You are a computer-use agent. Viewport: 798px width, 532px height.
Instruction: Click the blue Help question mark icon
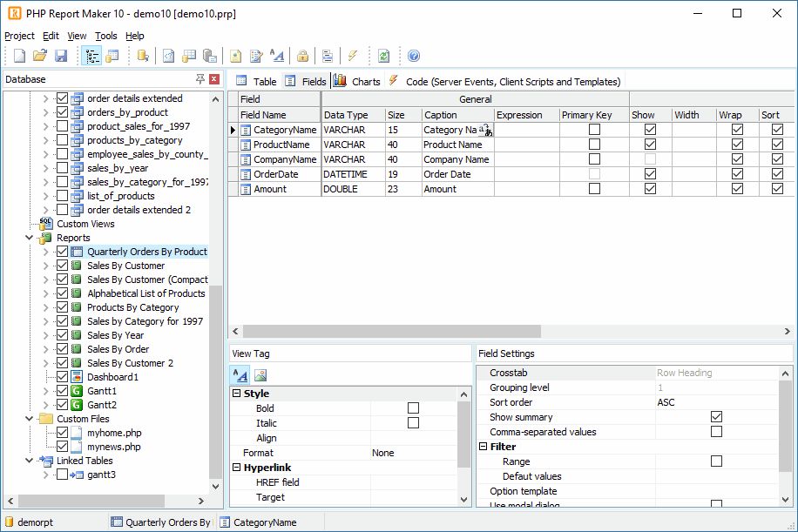pyautogui.click(x=414, y=56)
